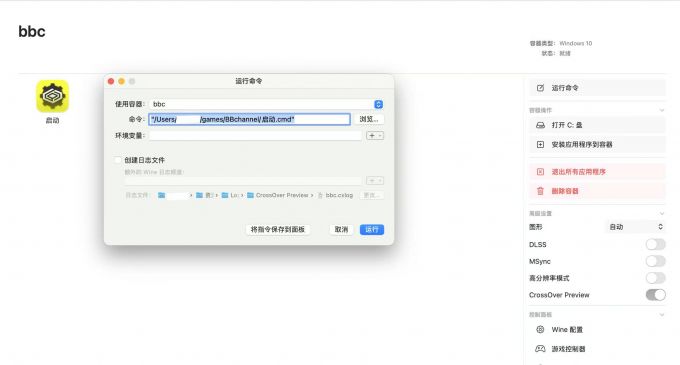This screenshot has height=365, width=680.
Task: Collapse the 控制面板 section chevron
Action: point(662,315)
